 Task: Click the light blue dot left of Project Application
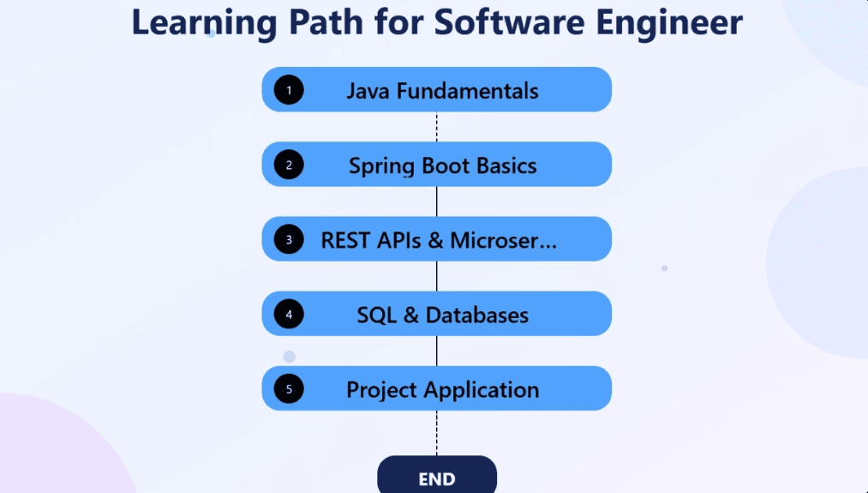click(290, 357)
